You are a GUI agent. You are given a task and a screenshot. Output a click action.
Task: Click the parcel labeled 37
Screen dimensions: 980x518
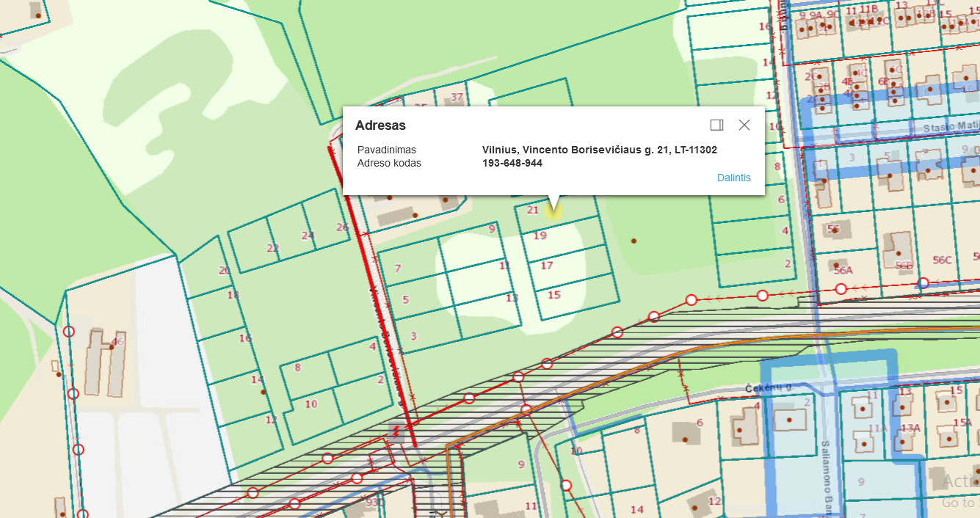pos(457,97)
